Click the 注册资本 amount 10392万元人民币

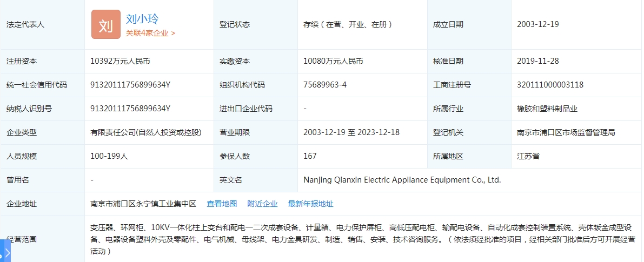coord(120,61)
